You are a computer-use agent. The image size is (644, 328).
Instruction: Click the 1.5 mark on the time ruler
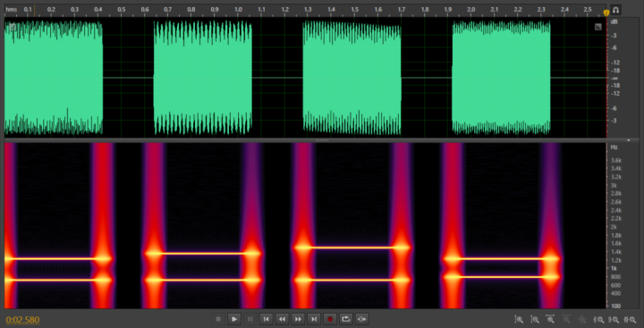[355, 9]
